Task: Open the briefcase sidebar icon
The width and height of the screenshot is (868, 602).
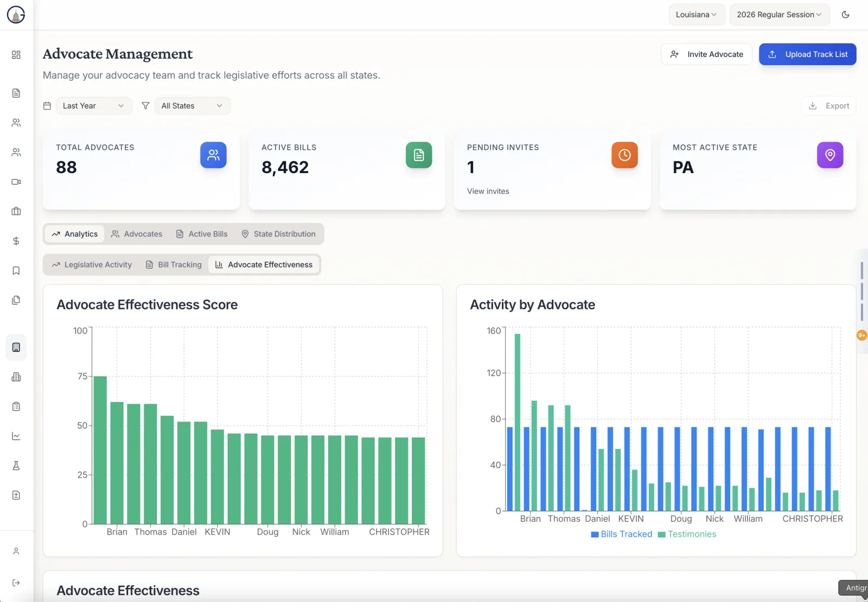Action: (x=16, y=211)
